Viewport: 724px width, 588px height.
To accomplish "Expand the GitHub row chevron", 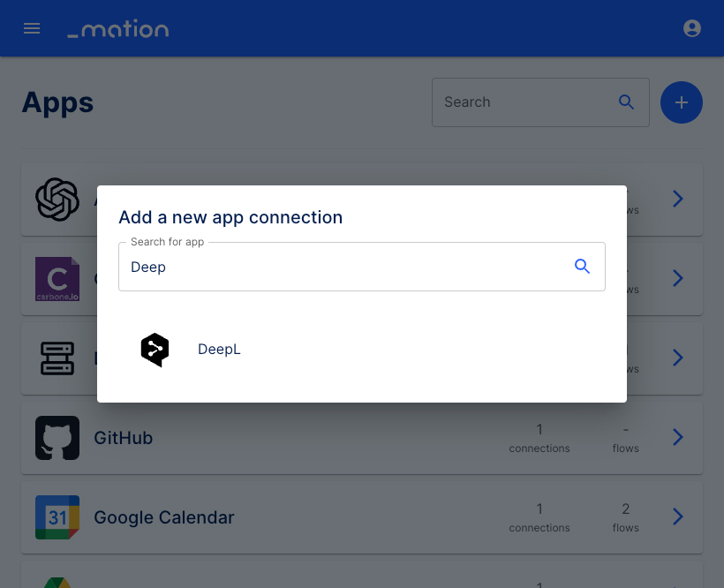I will click(x=678, y=437).
